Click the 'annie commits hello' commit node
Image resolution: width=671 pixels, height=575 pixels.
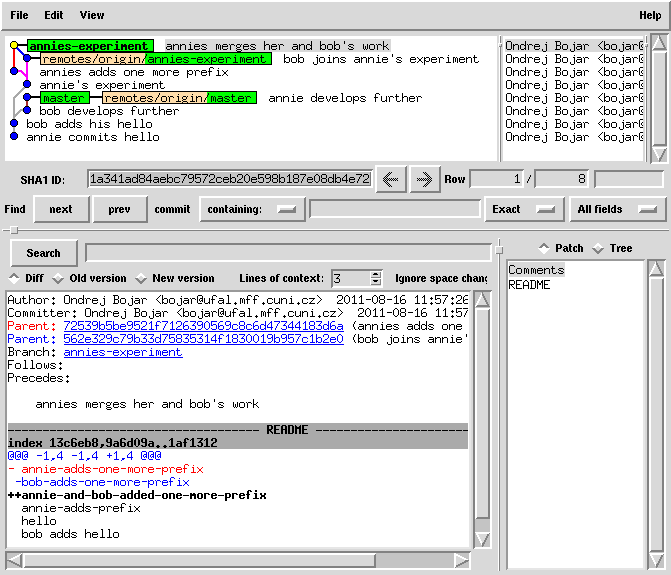[14, 137]
